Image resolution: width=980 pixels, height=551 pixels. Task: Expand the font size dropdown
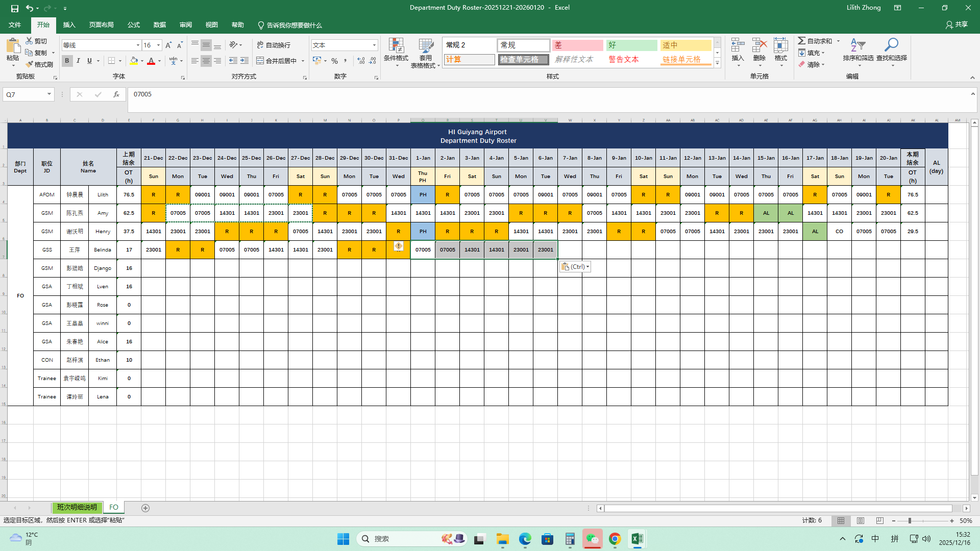tap(158, 45)
